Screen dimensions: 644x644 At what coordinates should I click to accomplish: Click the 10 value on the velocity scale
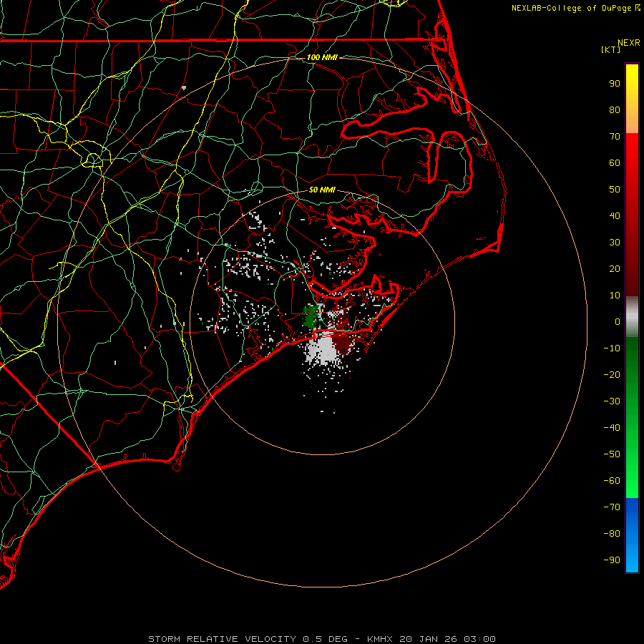click(x=615, y=296)
